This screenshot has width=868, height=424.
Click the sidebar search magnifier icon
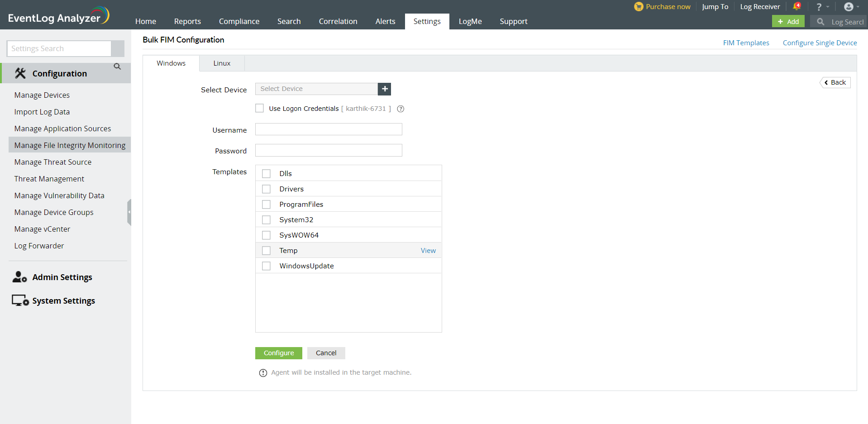(x=117, y=67)
